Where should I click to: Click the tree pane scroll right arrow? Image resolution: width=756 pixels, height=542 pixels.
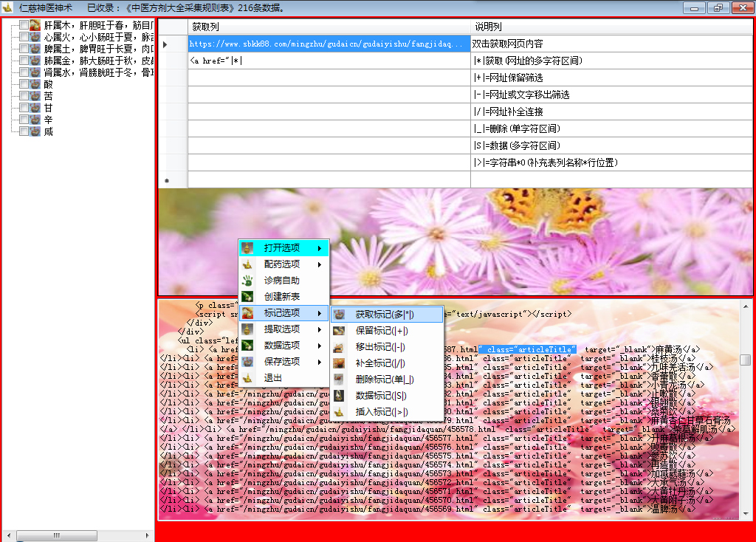[148, 535]
